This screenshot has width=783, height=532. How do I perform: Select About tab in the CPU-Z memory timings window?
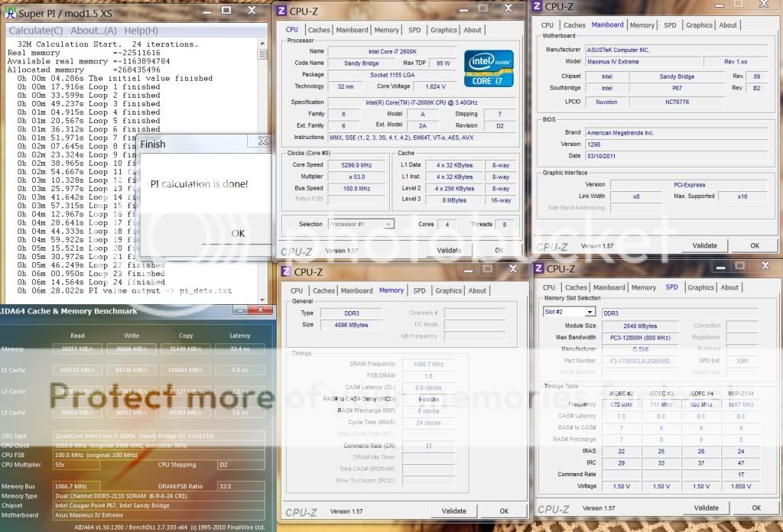[477, 290]
